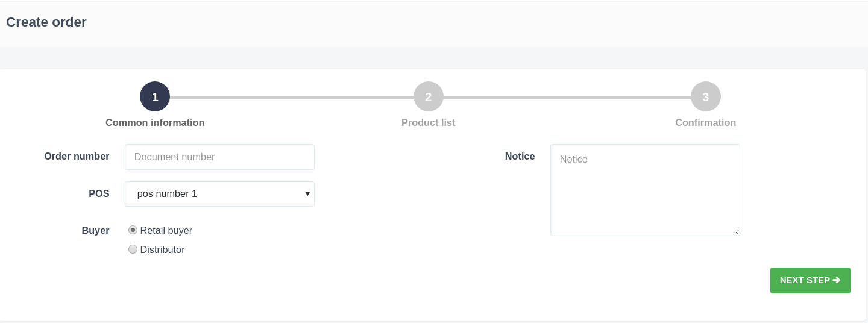Click inside the Notice text area

pyautogui.click(x=645, y=190)
